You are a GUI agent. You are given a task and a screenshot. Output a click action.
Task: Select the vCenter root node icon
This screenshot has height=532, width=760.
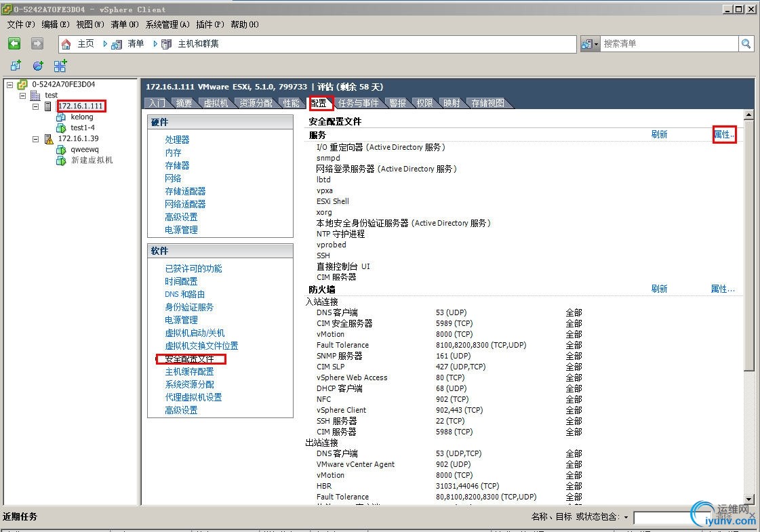[x=22, y=84]
